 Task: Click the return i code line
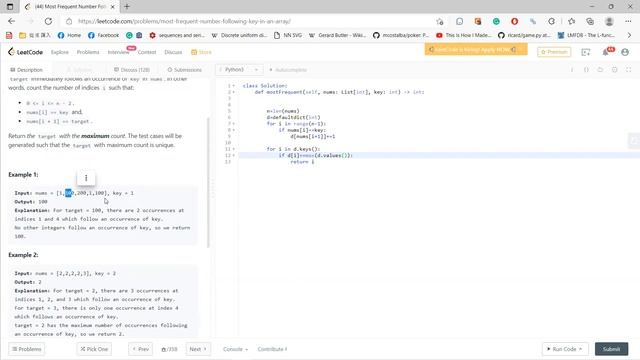tap(302, 162)
